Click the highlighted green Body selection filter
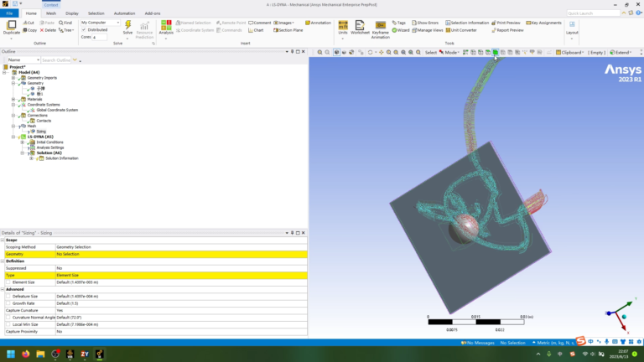This screenshot has width=644, height=362. (x=496, y=52)
